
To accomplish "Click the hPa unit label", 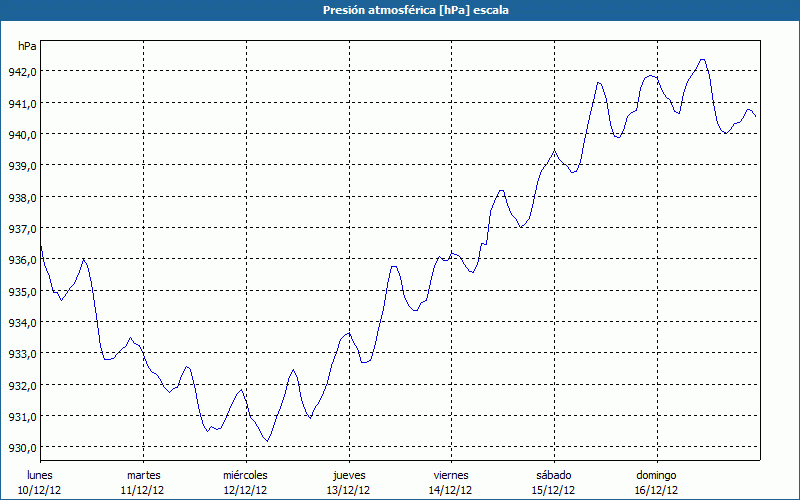I will pos(27,46).
